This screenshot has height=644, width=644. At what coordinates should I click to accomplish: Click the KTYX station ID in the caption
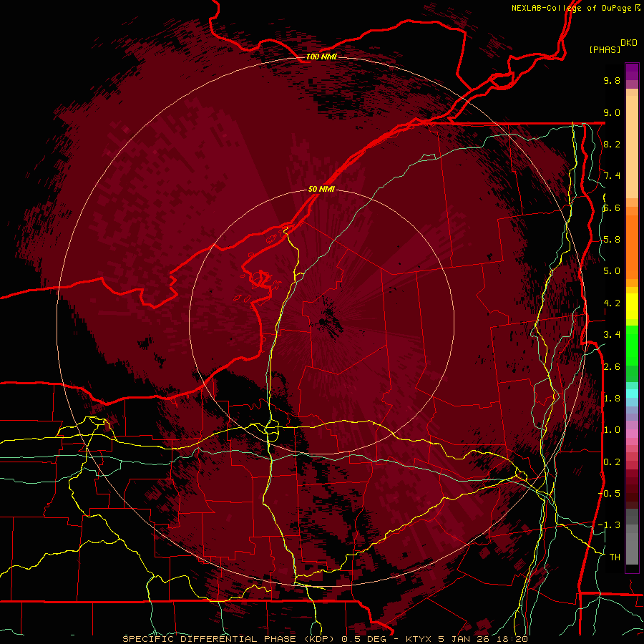click(x=419, y=639)
